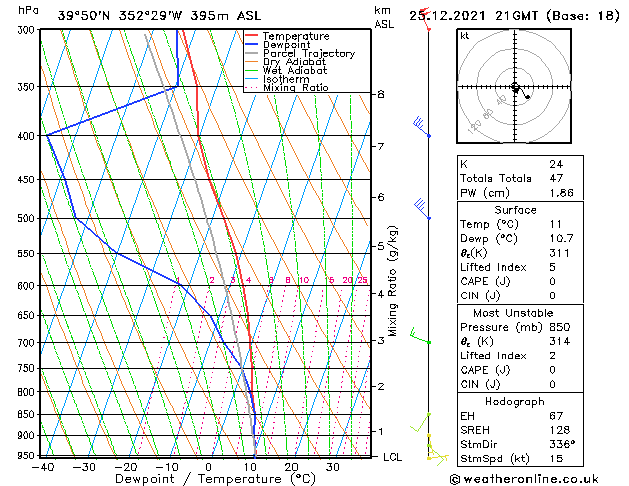Viewport: 629px width, 486px height.
Task: Click the 'PW (cm)' value 1.86
Action: (561, 193)
